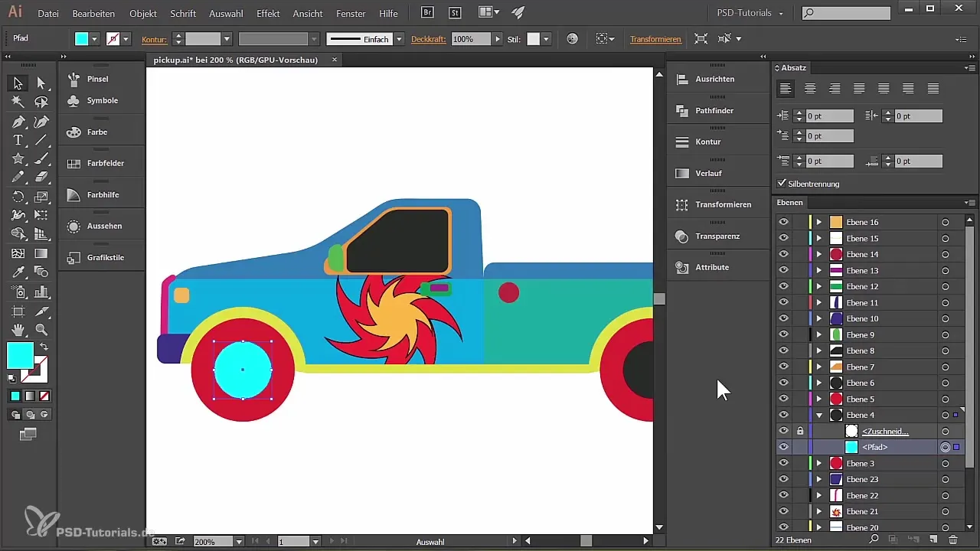980x551 pixels.
Task: Open the Effekt menu
Action: click(x=268, y=14)
